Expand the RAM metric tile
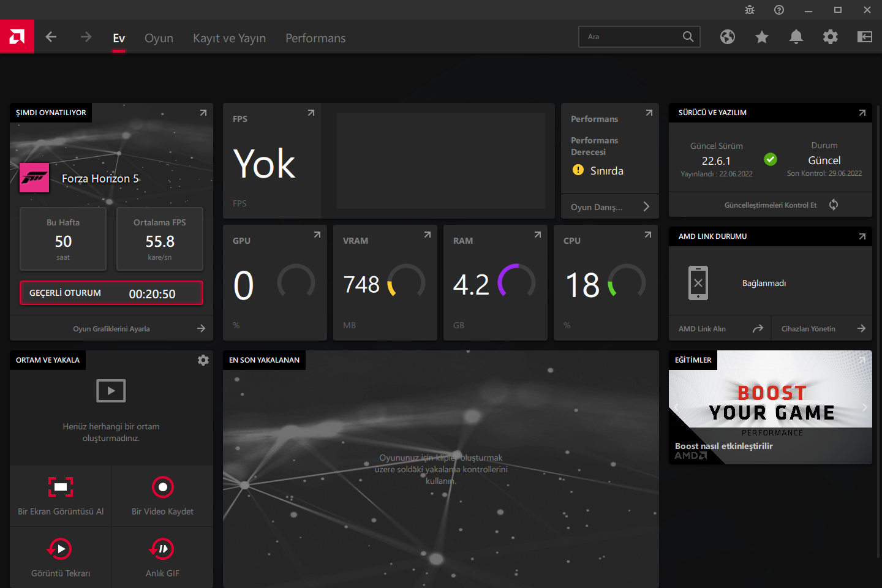This screenshot has width=882, height=588. coord(538,235)
